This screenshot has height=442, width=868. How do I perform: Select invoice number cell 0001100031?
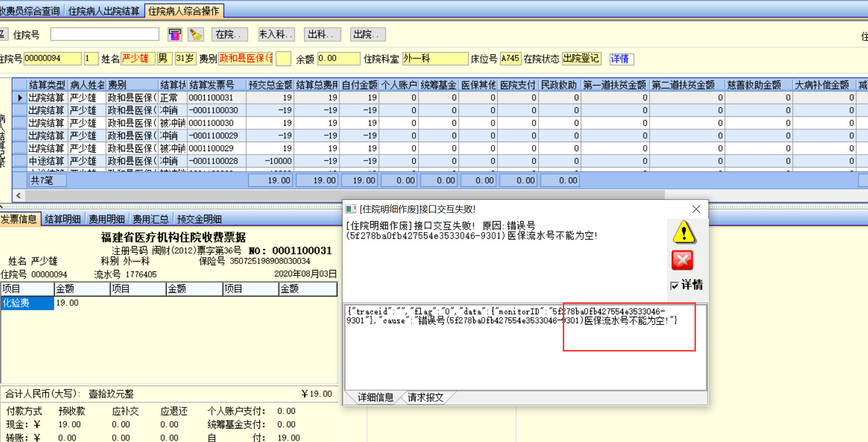217,98
